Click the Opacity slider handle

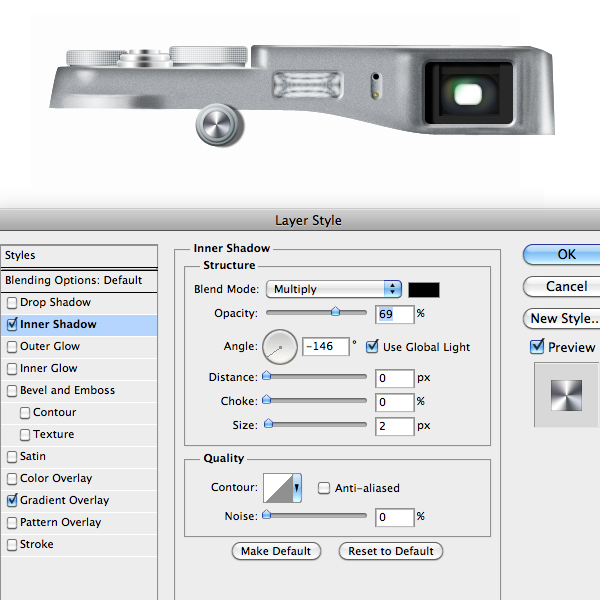pyautogui.click(x=336, y=311)
